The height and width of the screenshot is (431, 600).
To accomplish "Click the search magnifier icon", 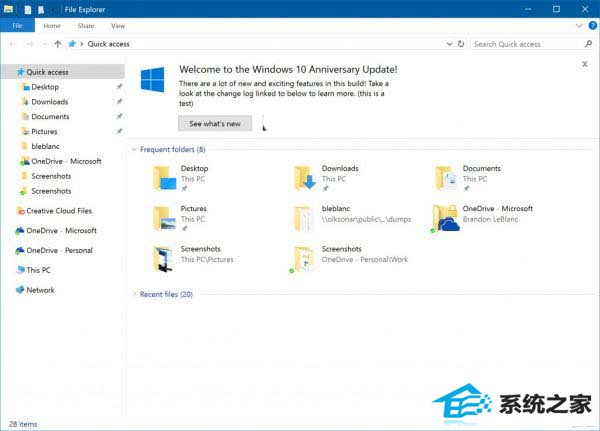I will (589, 44).
